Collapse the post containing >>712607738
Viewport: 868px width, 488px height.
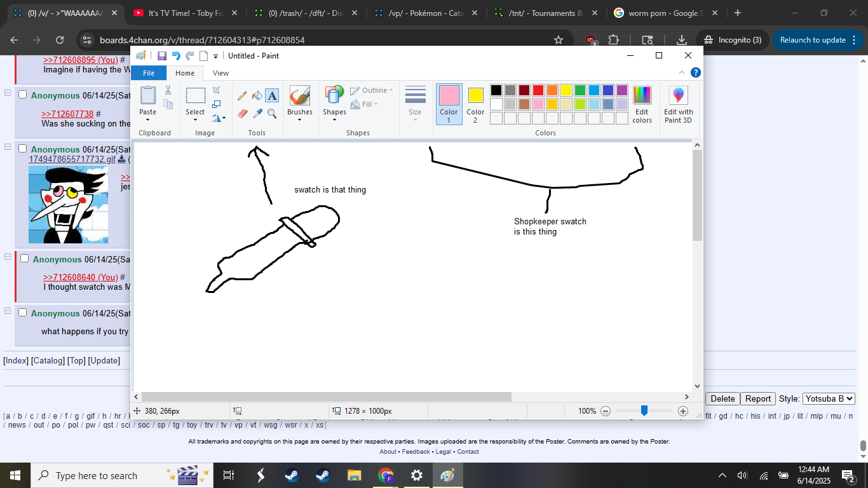tap(8, 93)
